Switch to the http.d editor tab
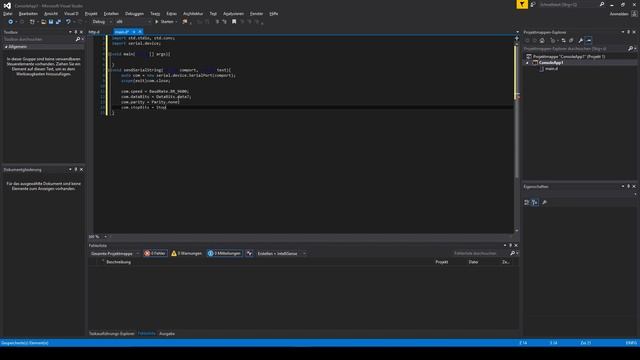This screenshot has height=360, width=640. pos(94,32)
